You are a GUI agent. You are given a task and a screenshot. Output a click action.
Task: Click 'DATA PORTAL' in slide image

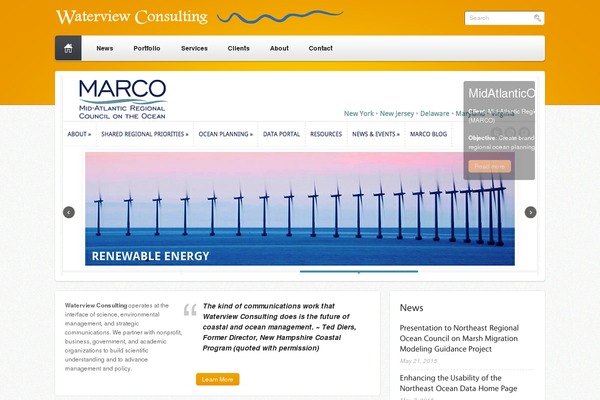[x=281, y=134]
